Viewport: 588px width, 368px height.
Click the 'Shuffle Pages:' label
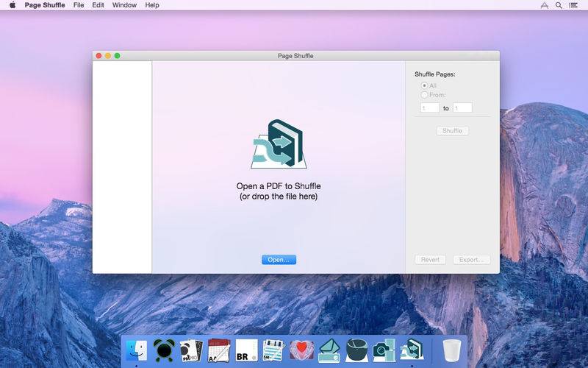[x=435, y=74]
